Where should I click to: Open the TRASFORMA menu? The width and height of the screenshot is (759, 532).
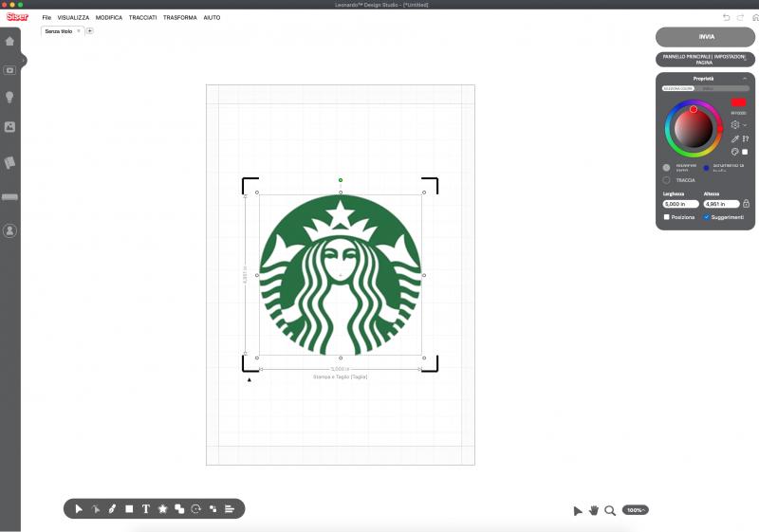tap(180, 18)
